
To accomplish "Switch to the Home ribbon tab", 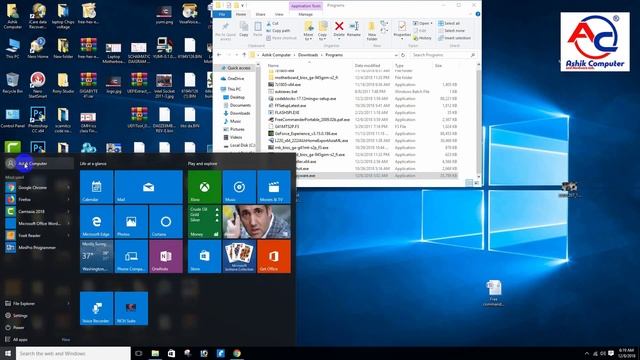I will [x=241, y=14].
